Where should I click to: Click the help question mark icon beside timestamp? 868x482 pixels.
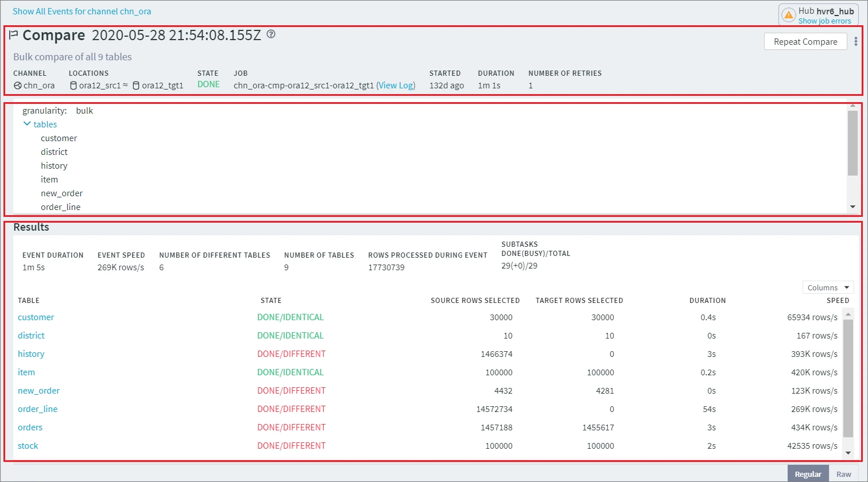click(272, 34)
